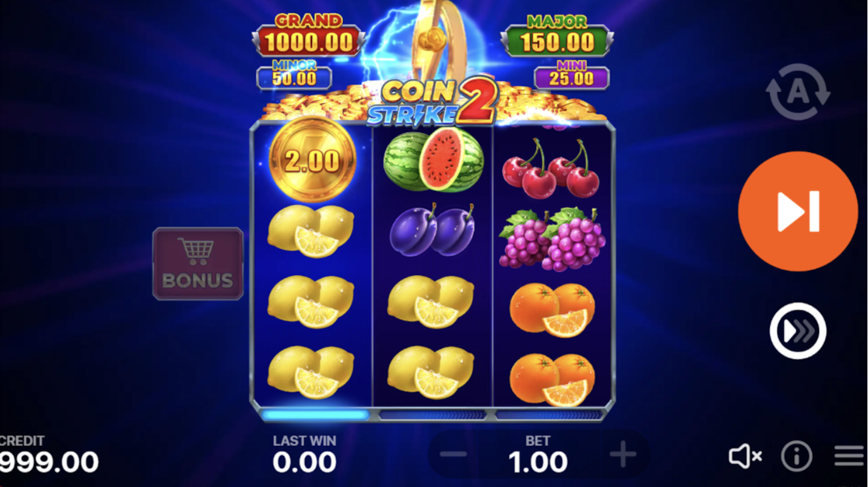Viewport: 868px width, 487px height.
Task: Enable autoplay with the circular A icon
Action: (798, 92)
